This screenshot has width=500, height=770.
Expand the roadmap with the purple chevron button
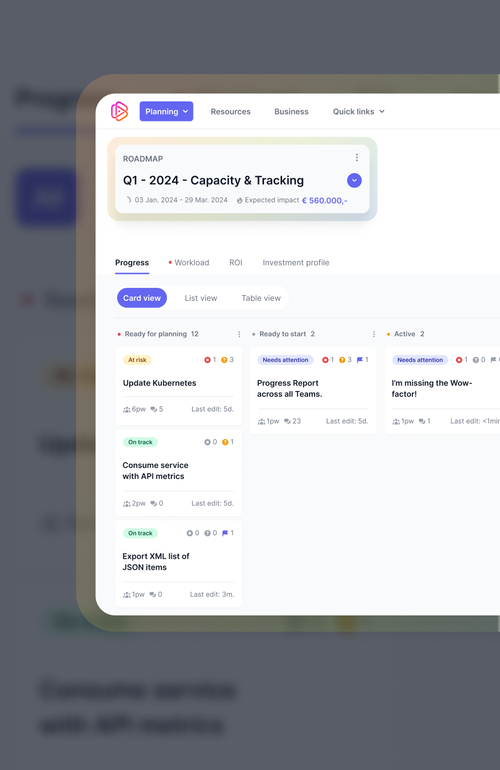pyautogui.click(x=354, y=180)
